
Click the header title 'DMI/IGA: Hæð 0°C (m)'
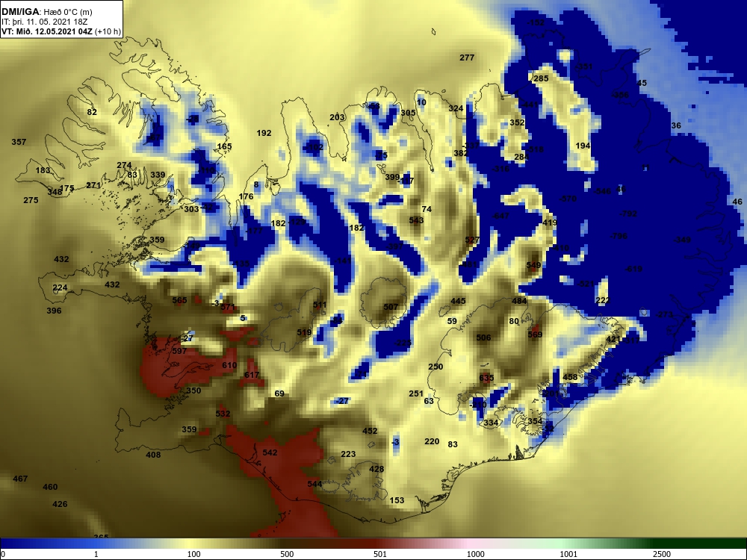coord(46,12)
